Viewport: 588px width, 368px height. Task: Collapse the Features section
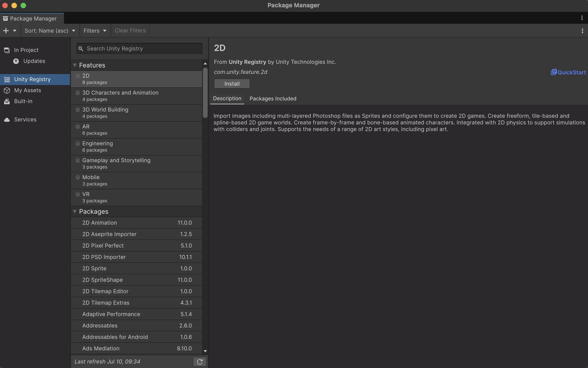coord(75,65)
